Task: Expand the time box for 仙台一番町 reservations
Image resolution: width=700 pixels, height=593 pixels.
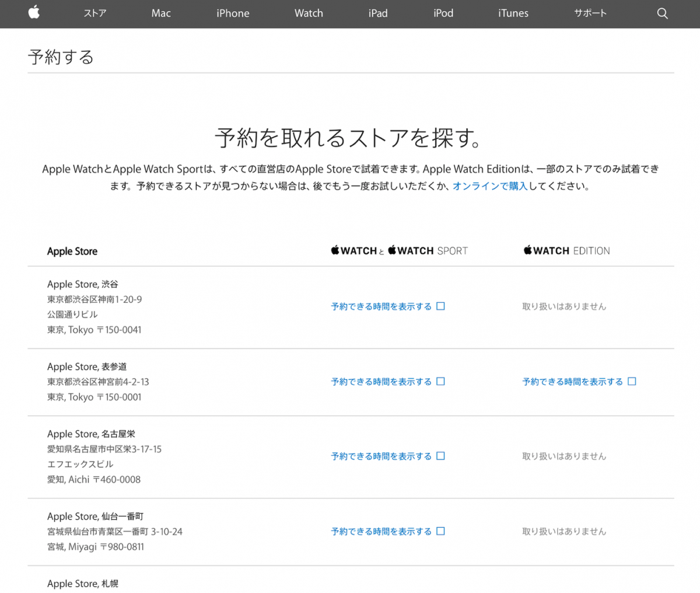Action: coord(442,531)
